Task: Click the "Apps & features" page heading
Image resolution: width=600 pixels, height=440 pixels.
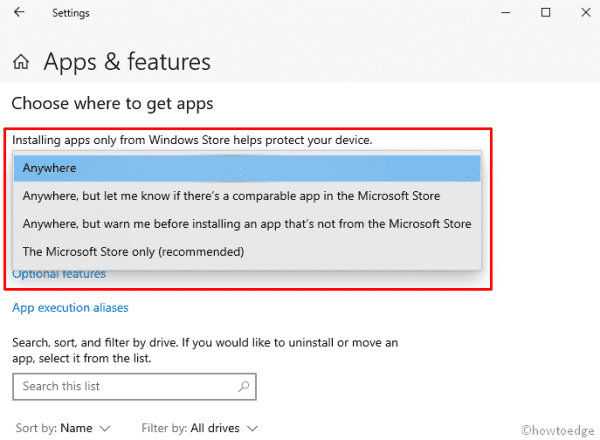Action: (127, 62)
